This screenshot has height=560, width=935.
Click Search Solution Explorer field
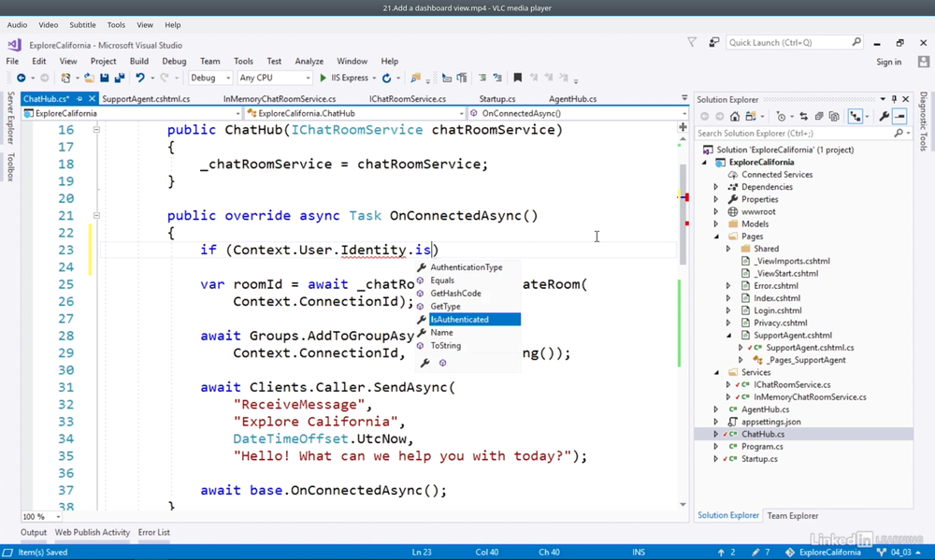[803, 134]
